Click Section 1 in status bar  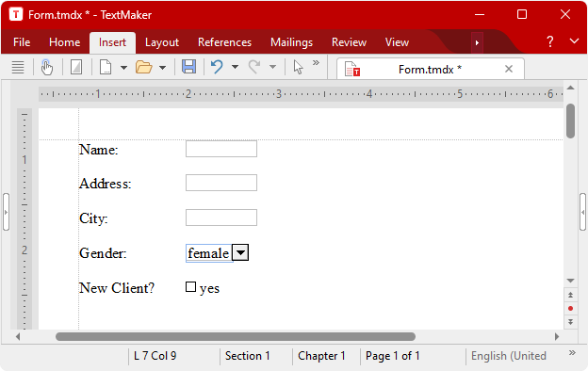[x=248, y=356]
